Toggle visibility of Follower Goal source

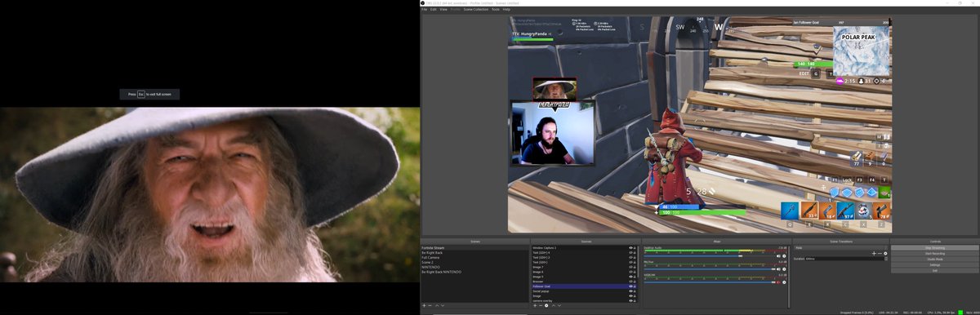(630, 286)
